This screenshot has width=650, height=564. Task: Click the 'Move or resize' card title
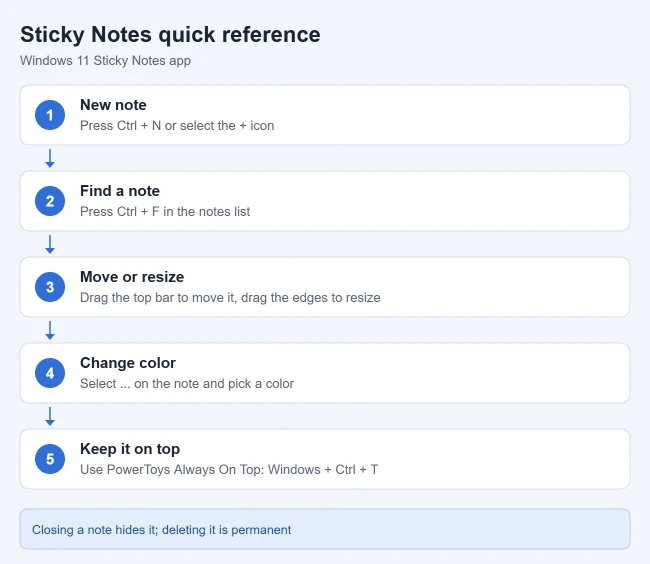[x=132, y=277]
